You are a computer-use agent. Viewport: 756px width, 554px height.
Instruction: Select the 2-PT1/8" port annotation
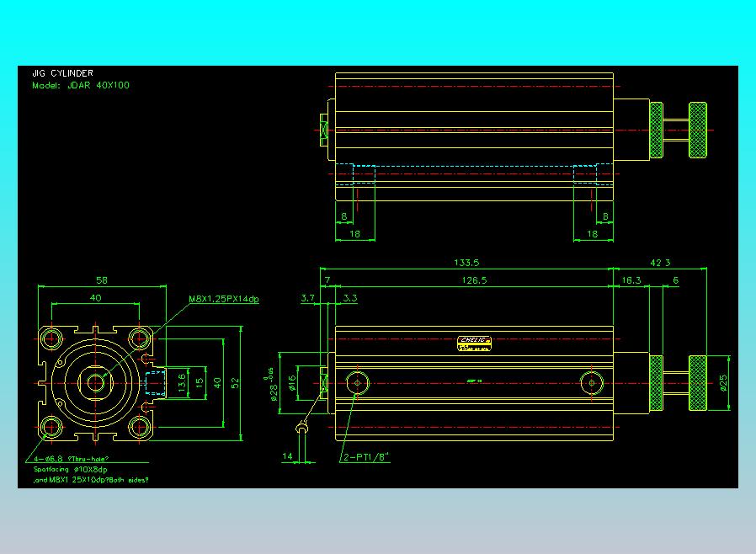tap(366, 456)
